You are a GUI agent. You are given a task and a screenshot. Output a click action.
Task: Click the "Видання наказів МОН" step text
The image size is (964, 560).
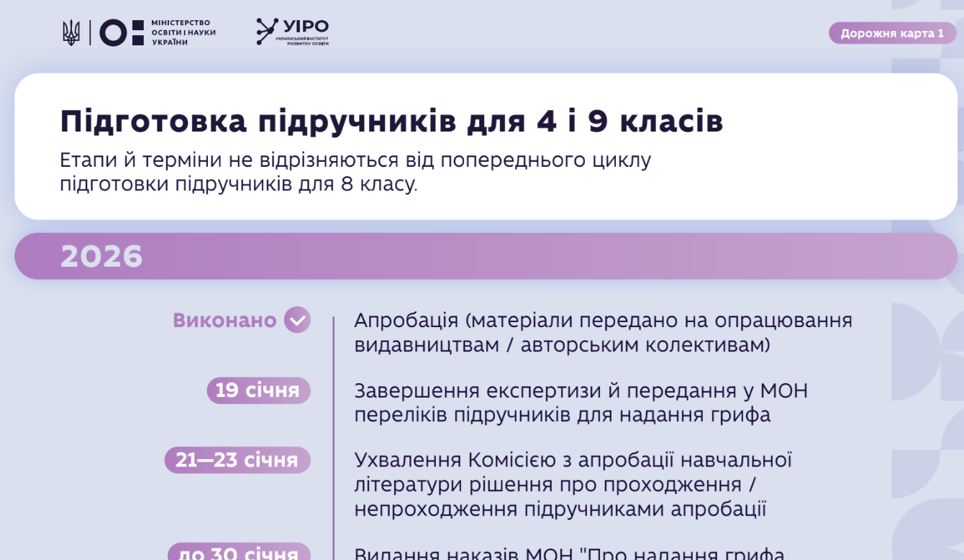coord(568,554)
